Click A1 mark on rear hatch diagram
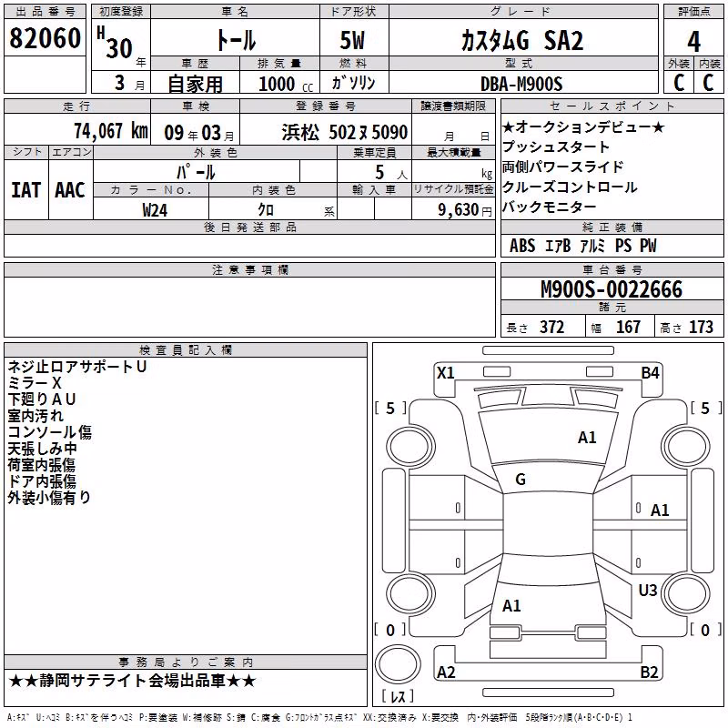Image resolution: width=728 pixels, height=728 pixels. [x=511, y=606]
